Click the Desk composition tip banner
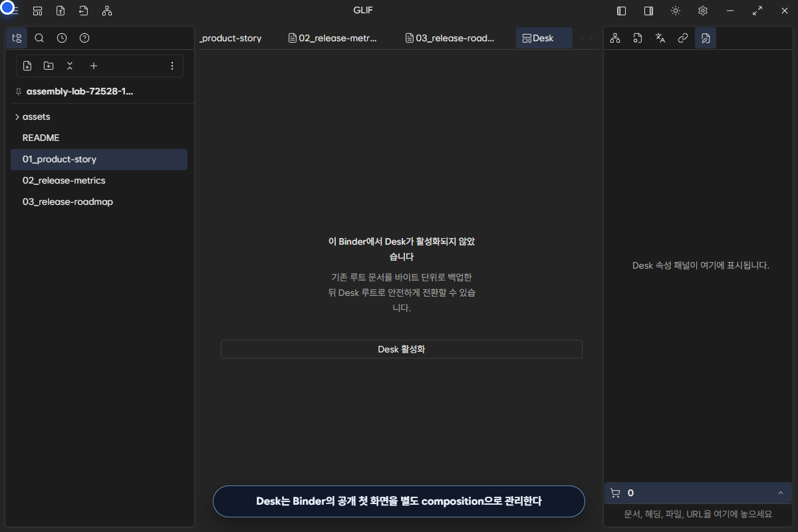Screen dimensions: 798x532 pyautogui.click(x=399, y=501)
